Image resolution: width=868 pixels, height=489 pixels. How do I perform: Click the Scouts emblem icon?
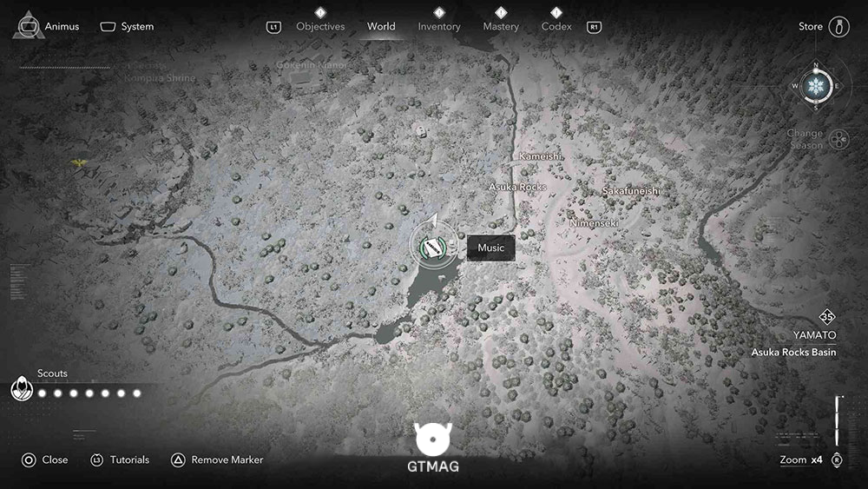(22, 388)
